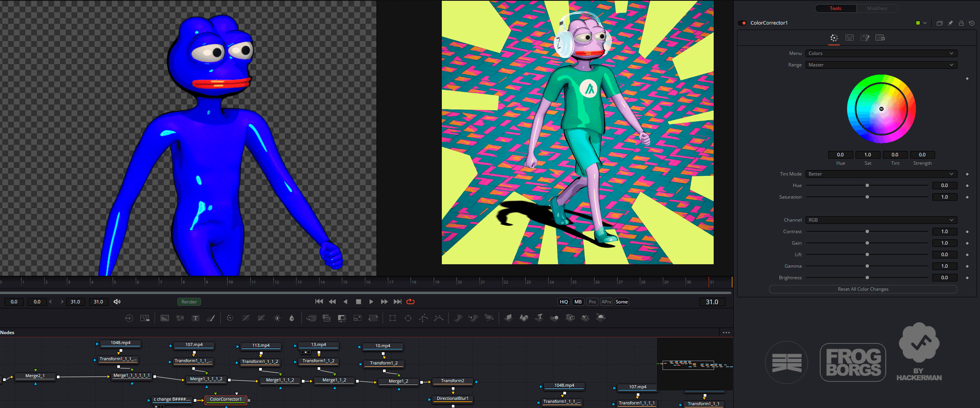This screenshot has width=980, height=408.
Task: Add a particle emitter node from the toolbar
Action: tap(458, 318)
